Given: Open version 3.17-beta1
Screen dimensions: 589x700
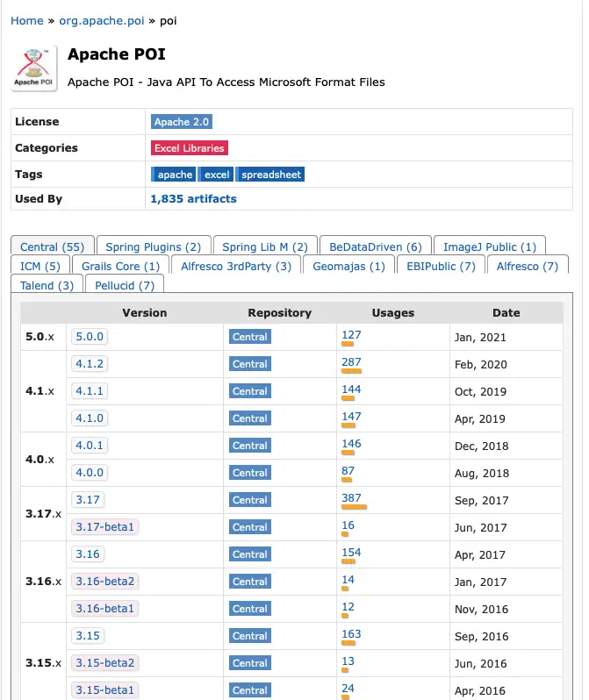Looking at the screenshot, I should (105, 527).
